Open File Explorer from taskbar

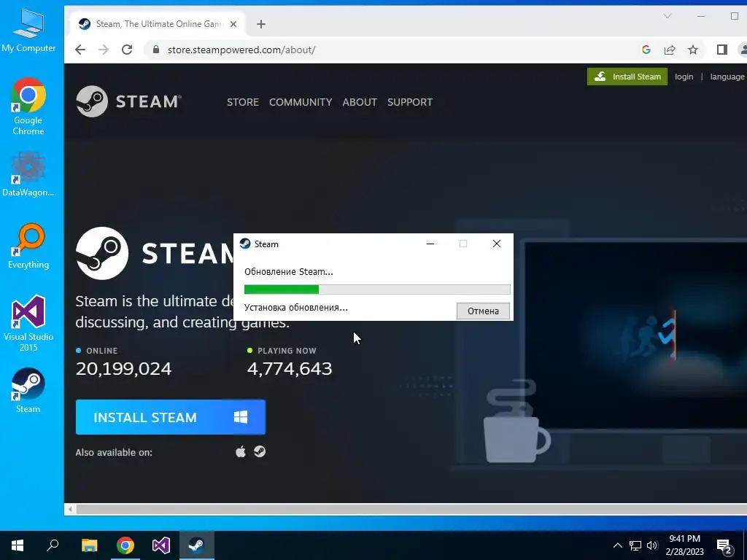pos(89,545)
